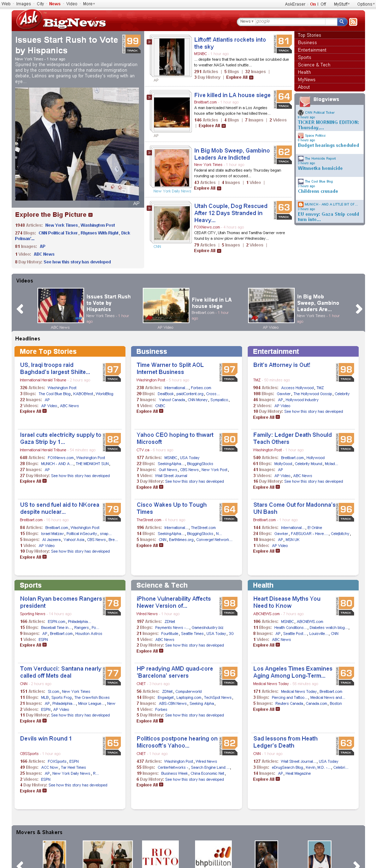This screenshot has width=376, height=868.
Task: Click CNN Political Ticker WordPress icon
Action: pyautogui.click(x=301, y=112)
